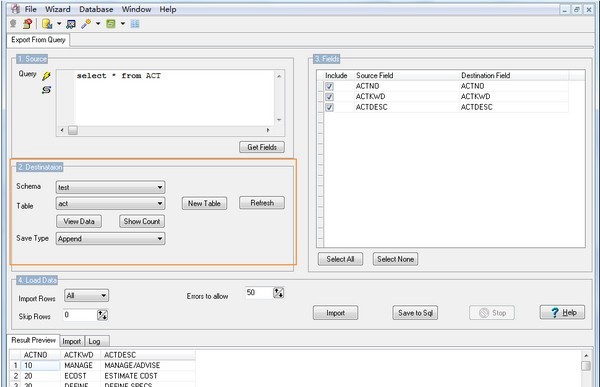Click result preview vertical scrollbar thumb
Image resolution: width=600 pixels, height=387 pixels.
point(586,366)
